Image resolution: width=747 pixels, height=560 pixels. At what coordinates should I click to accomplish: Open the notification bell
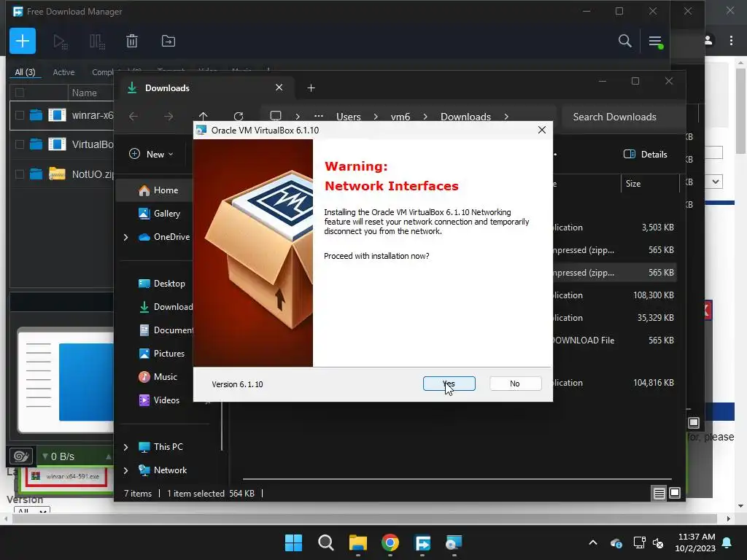pyautogui.click(x=727, y=542)
